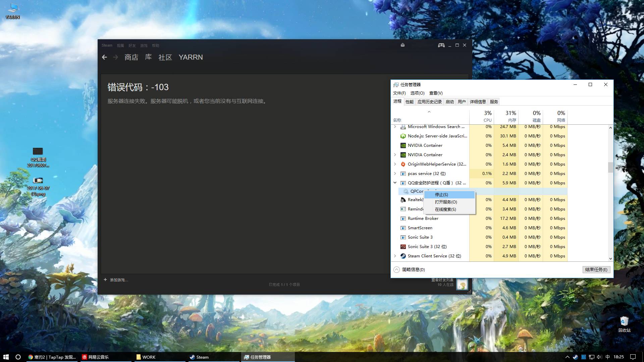Switch to 用户 tab in Task Manager
644x362 pixels.
[462, 102]
